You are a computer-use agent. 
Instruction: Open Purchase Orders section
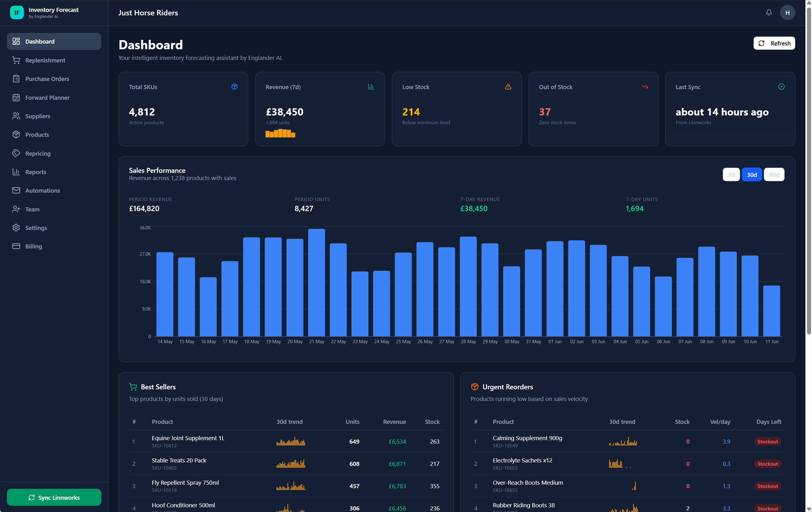[x=54, y=79]
